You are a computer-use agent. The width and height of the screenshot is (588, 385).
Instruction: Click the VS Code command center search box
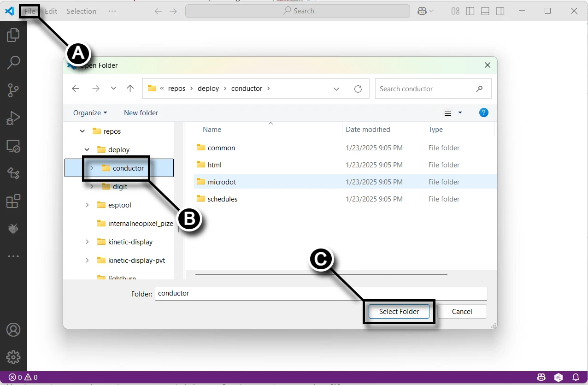pyautogui.click(x=298, y=11)
